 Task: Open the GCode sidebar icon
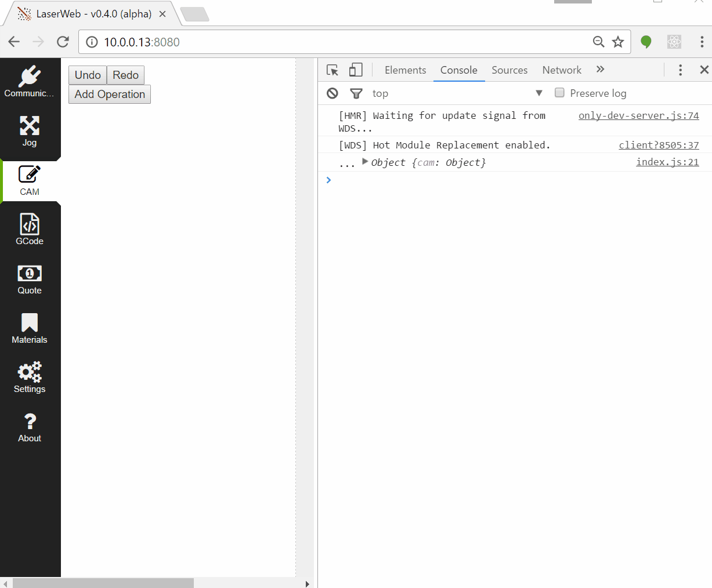pyautogui.click(x=30, y=224)
